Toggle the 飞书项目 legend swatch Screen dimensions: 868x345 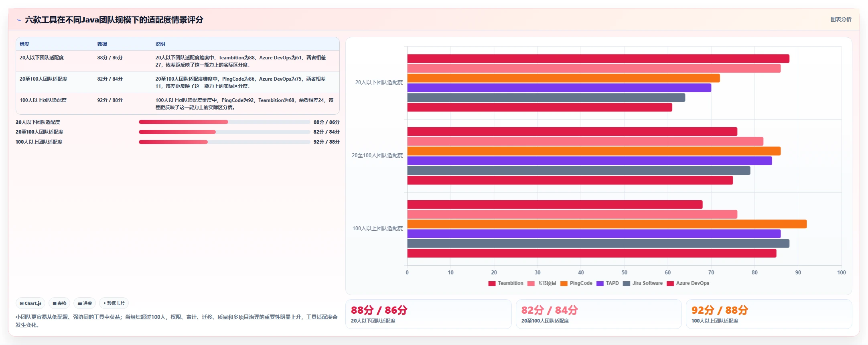(x=531, y=284)
